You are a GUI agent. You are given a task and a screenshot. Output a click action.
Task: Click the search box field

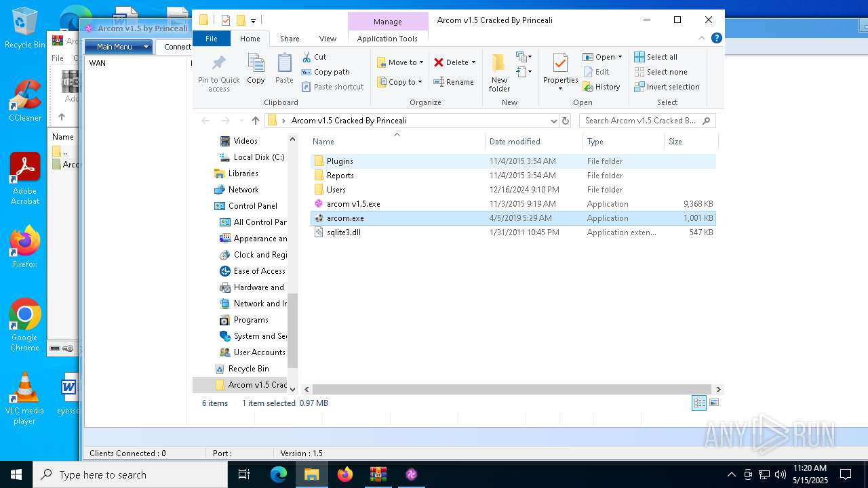pyautogui.click(x=647, y=121)
